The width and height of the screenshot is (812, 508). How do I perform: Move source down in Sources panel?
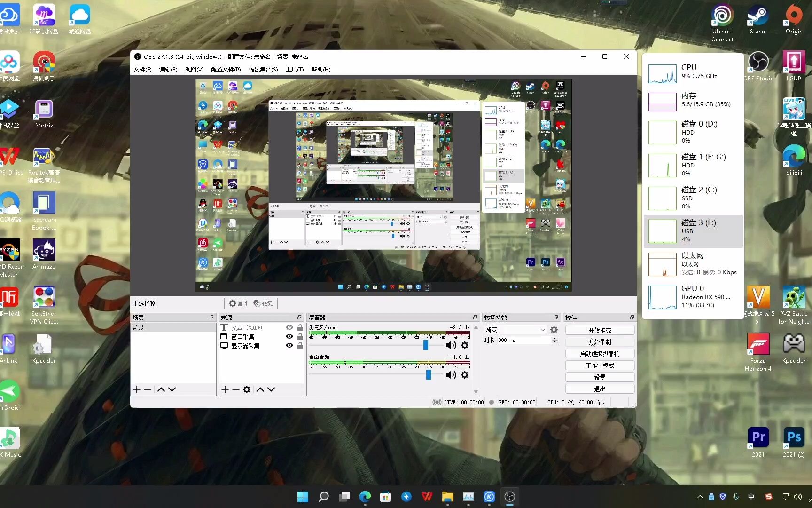[271, 389]
